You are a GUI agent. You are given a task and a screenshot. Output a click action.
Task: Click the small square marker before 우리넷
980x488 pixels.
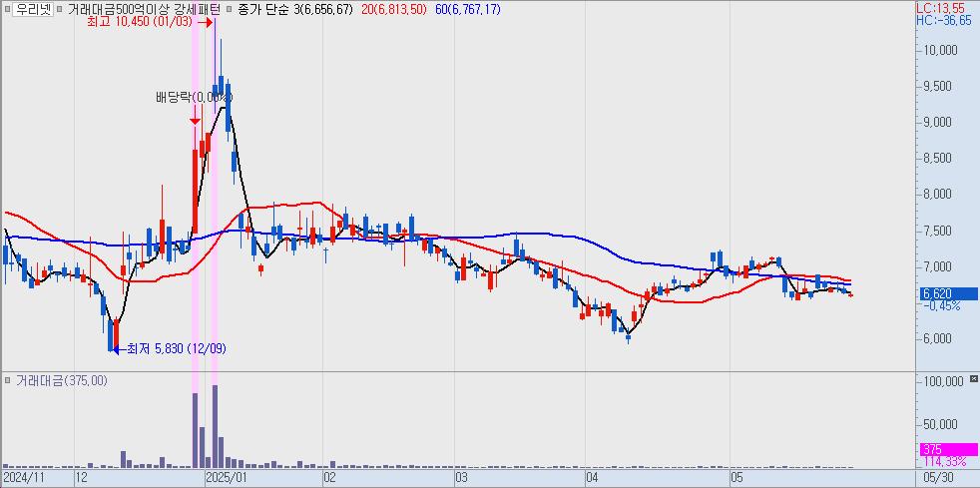[6, 9]
